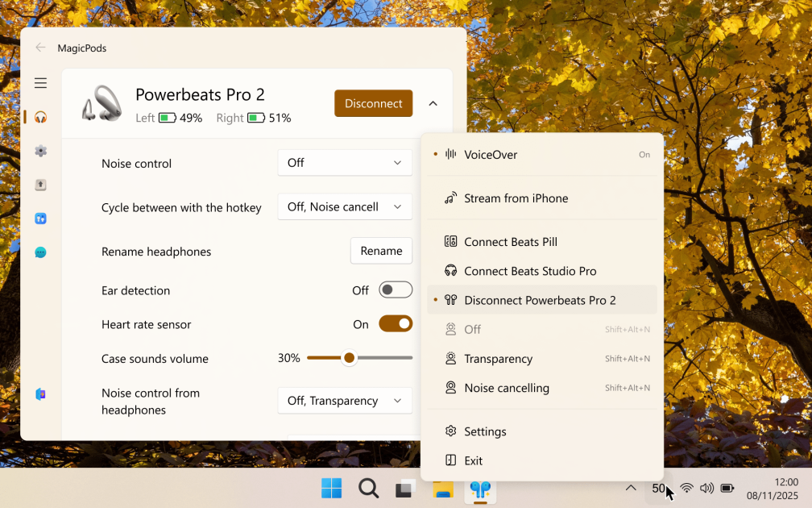
Task: Click the Shift+Alt+N hotkey next to Transparency
Action: (x=627, y=358)
